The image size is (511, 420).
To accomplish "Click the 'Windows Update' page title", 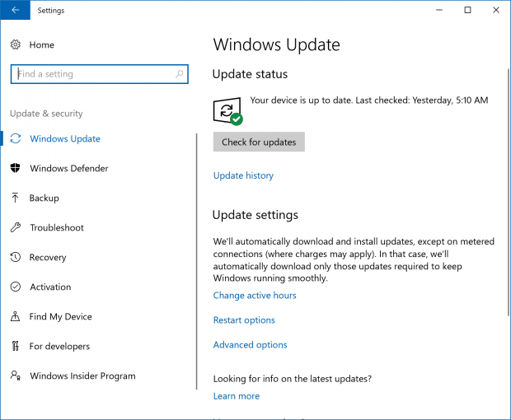I will pyautogui.click(x=276, y=44).
